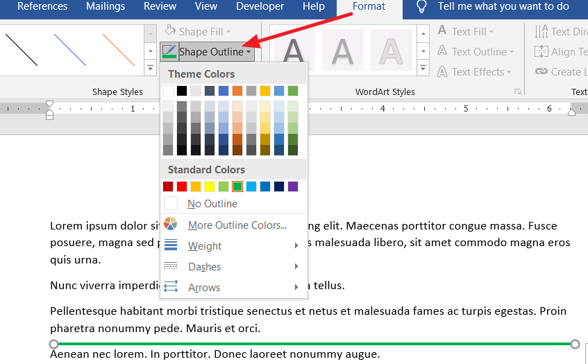Switch to the Review tab
Viewport: 588px width, 364px height.
[160, 6]
